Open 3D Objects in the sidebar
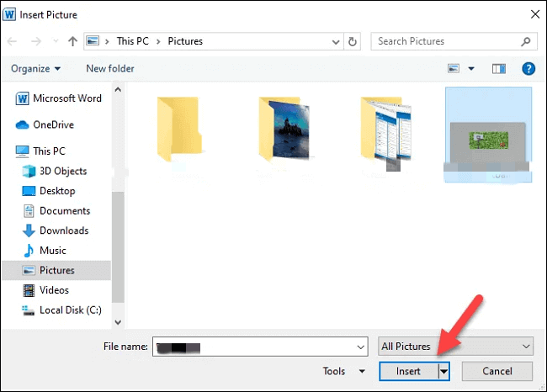This screenshot has width=547, height=392. pos(62,171)
